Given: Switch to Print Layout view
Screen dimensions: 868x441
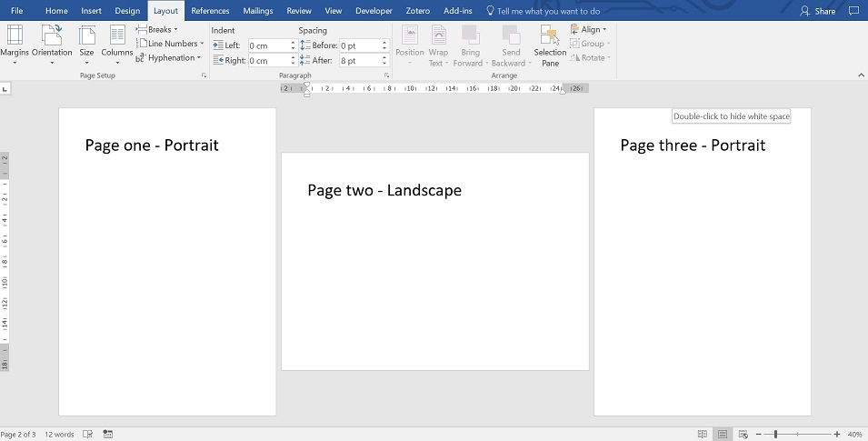Looking at the screenshot, I should (723, 435).
